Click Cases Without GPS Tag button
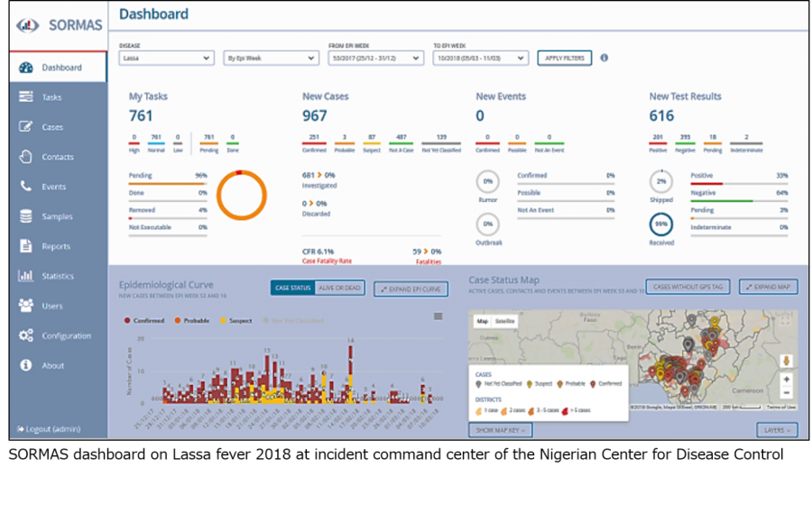 [x=687, y=287]
